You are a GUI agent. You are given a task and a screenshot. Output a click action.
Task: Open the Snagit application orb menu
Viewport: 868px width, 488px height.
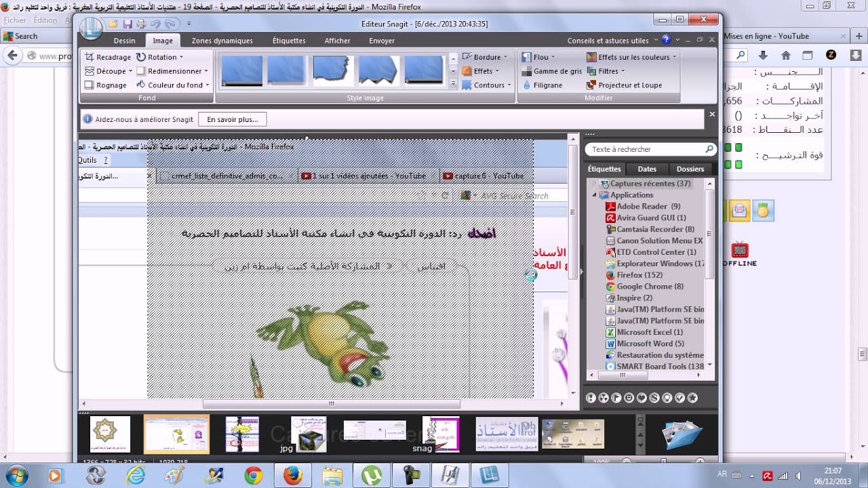click(92, 28)
